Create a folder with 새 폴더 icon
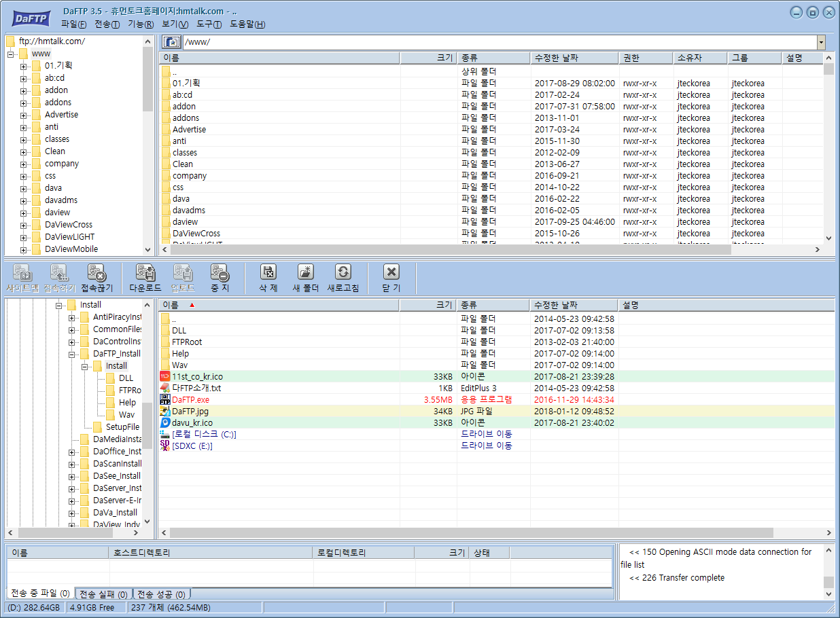 pyautogui.click(x=306, y=272)
